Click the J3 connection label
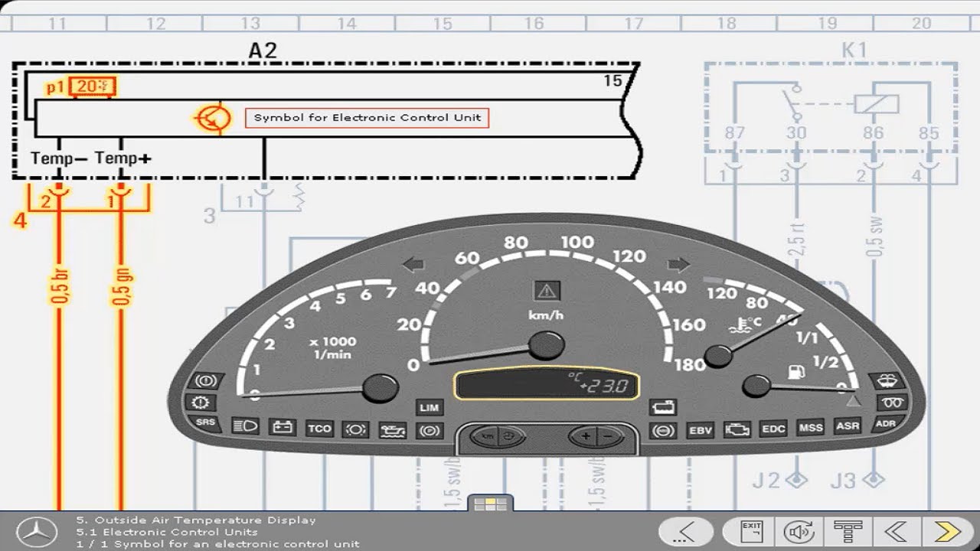 click(844, 481)
